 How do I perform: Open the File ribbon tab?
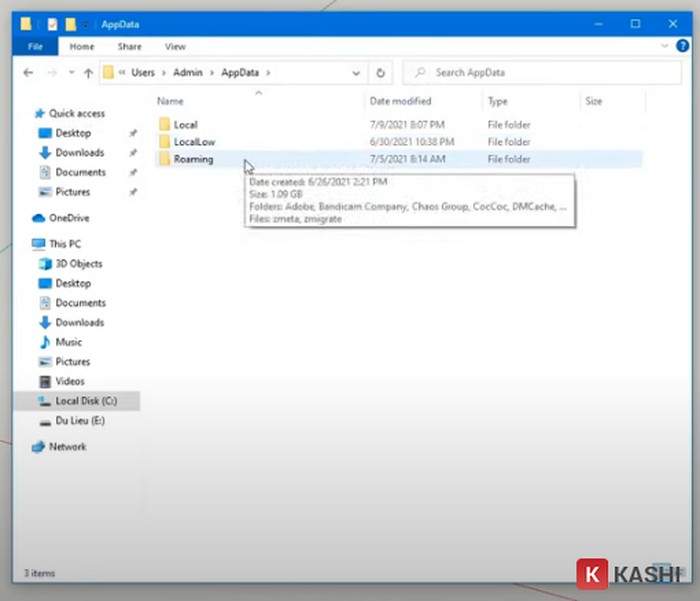point(35,46)
